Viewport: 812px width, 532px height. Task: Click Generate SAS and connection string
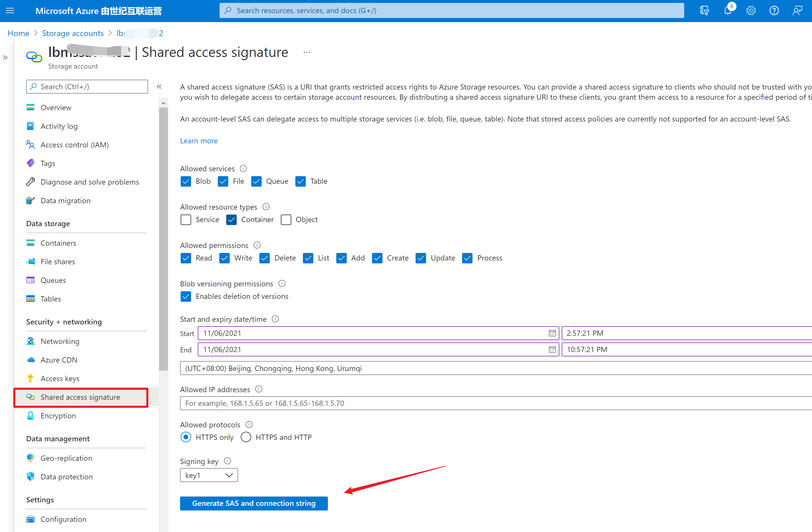click(254, 503)
